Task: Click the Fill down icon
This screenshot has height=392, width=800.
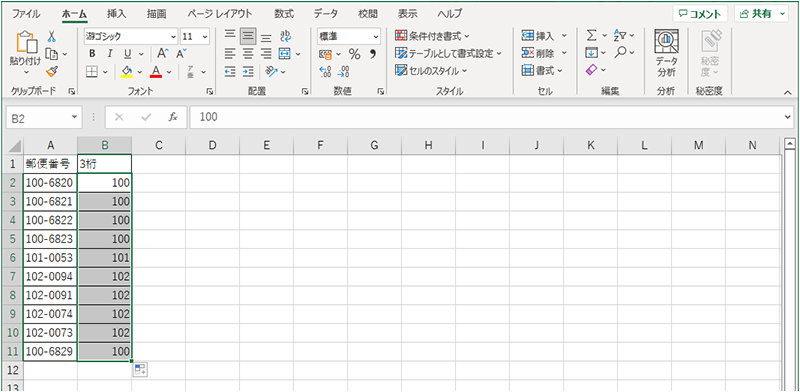Action: 591,53
